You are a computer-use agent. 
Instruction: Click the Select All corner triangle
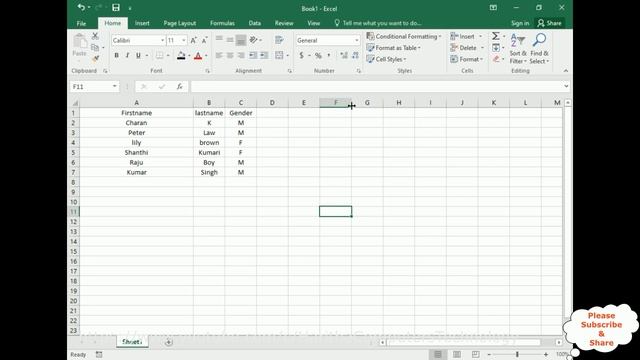74,103
